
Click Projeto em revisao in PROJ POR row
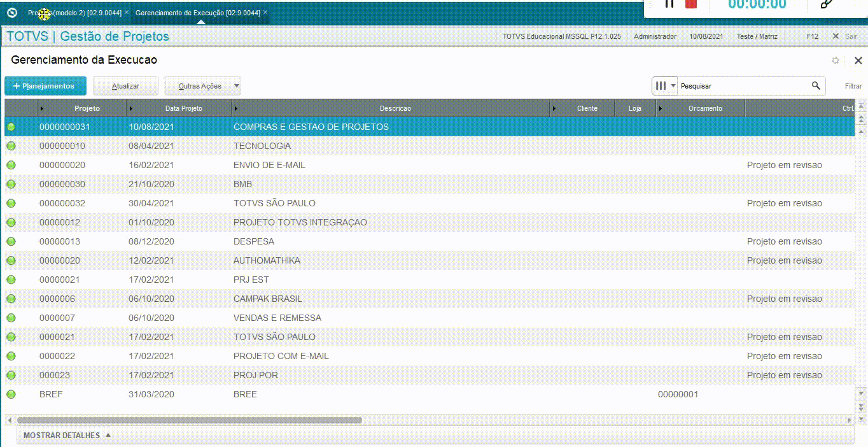tap(785, 375)
